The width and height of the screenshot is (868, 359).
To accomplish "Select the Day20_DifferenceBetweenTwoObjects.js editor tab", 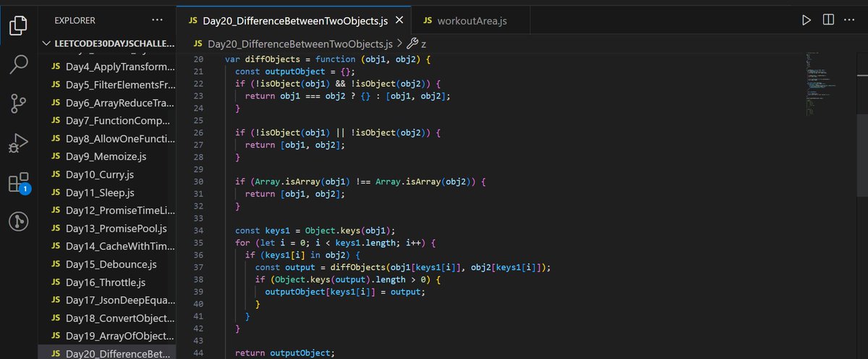I will pyautogui.click(x=294, y=21).
